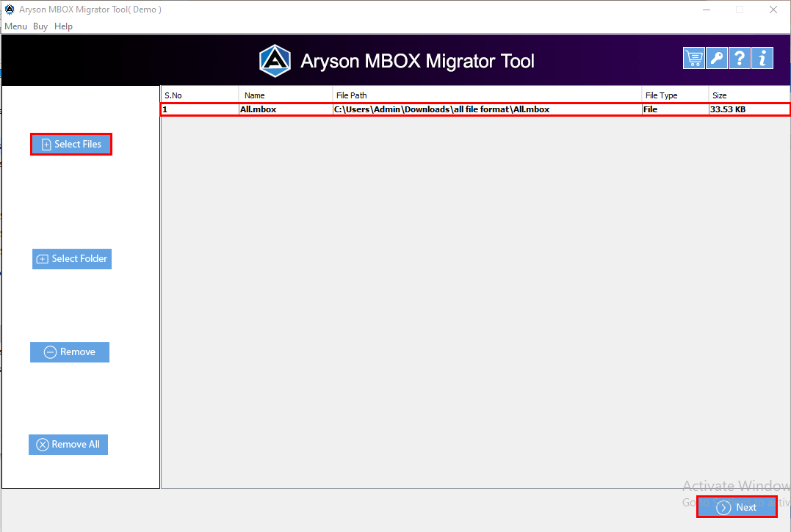Click the Remove button
The height and width of the screenshot is (532, 791).
click(x=70, y=352)
